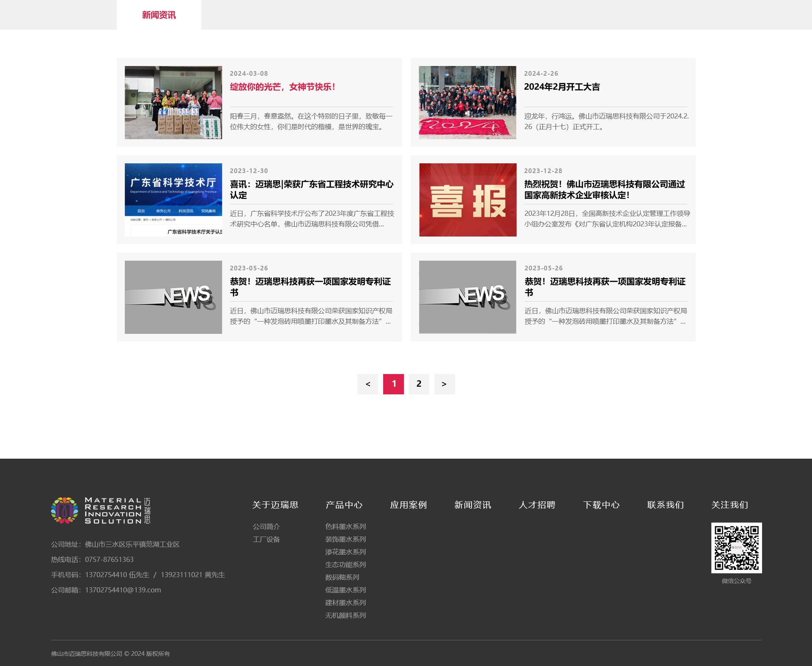Open the 2024 group work-start photo thumbnail
Viewport: 812px width, 666px height.
(467, 102)
